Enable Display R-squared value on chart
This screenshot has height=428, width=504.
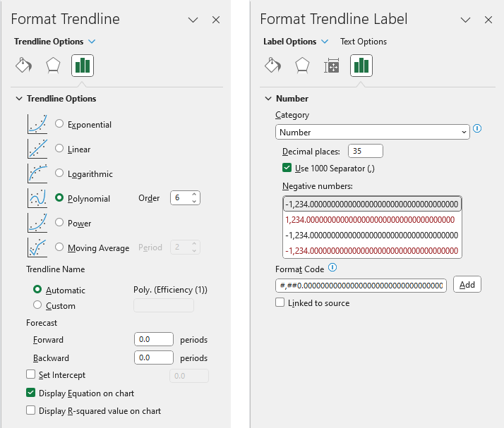30,410
